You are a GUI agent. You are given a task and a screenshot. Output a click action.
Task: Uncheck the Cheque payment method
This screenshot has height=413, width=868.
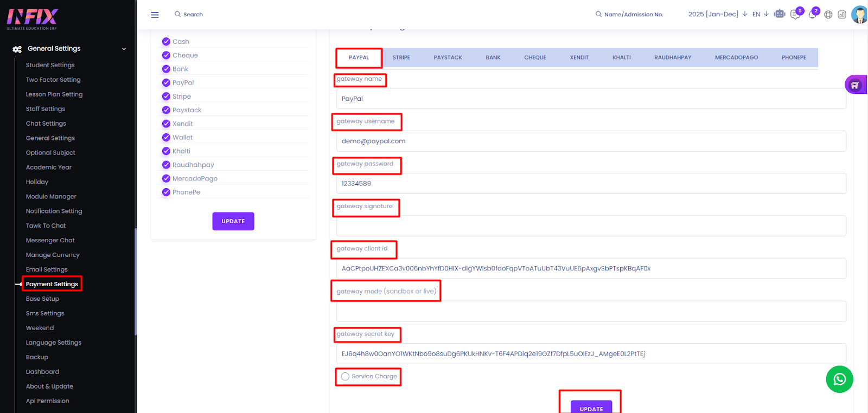point(166,55)
